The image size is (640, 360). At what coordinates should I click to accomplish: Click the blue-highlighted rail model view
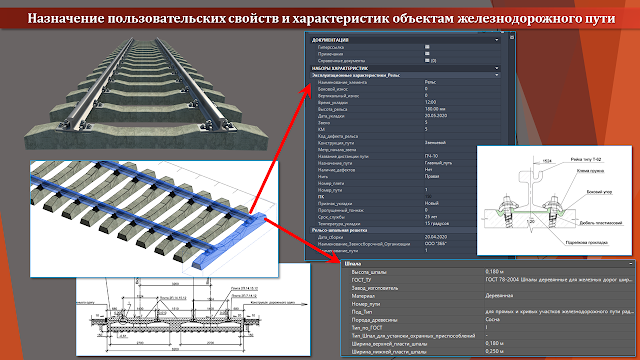click(x=154, y=219)
